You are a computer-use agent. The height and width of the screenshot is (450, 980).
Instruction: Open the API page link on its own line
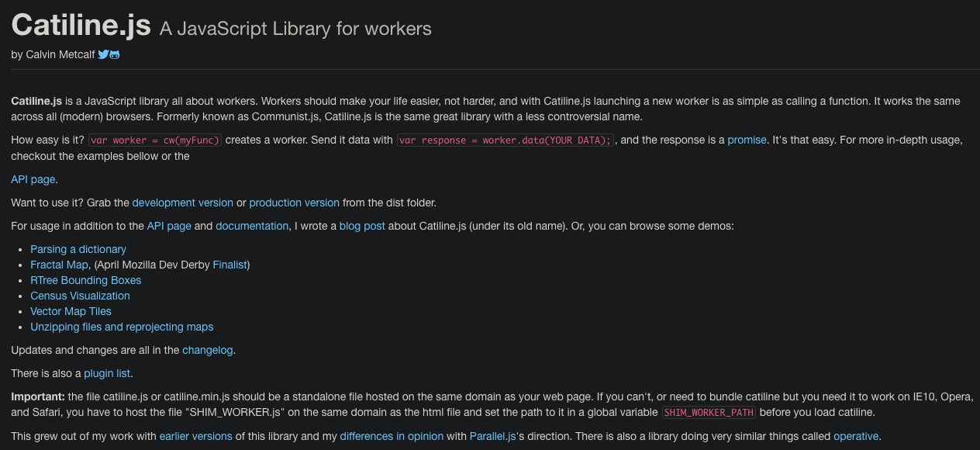(33, 179)
